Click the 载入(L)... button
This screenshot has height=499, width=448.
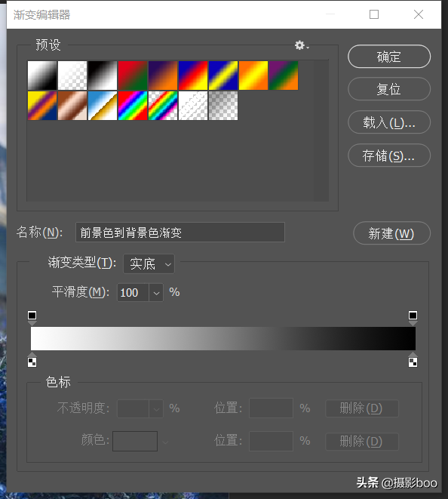pos(389,122)
